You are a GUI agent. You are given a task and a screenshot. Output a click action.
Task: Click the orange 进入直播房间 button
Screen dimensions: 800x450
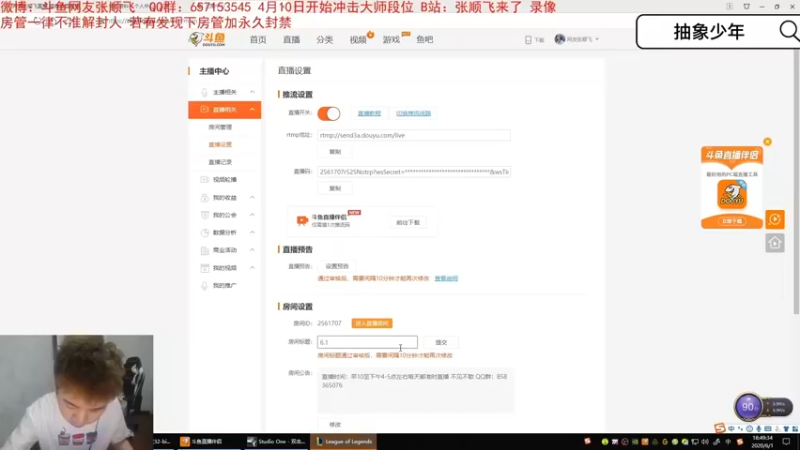click(x=371, y=323)
